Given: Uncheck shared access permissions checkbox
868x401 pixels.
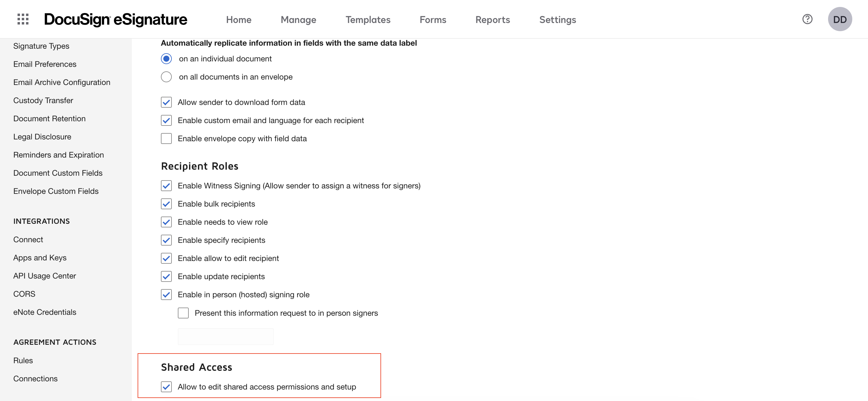Looking at the screenshot, I should [x=166, y=387].
